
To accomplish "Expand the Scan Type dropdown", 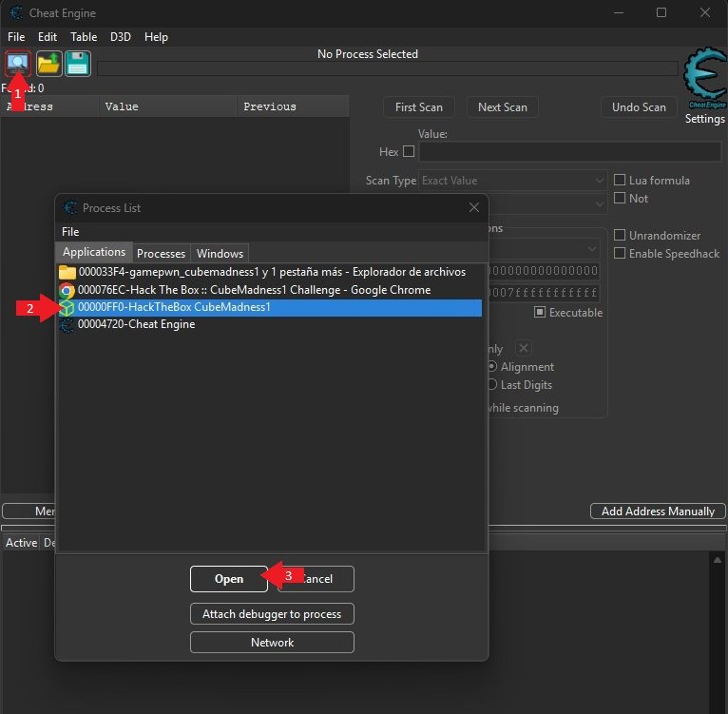I will (512, 181).
